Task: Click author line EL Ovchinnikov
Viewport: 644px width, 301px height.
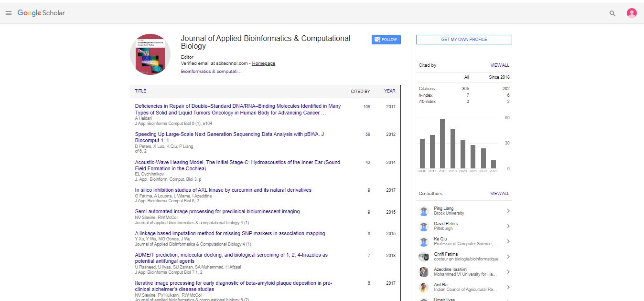Action: tap(150, 174)
